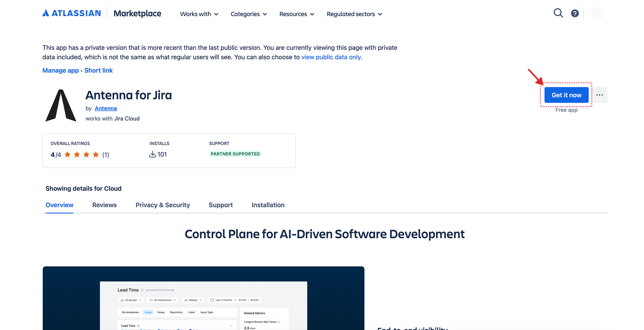This screenshot has height=330, width=644.
Task: Click the PARTNER SUPPORTED badge
Action: (x=235, y=154)
